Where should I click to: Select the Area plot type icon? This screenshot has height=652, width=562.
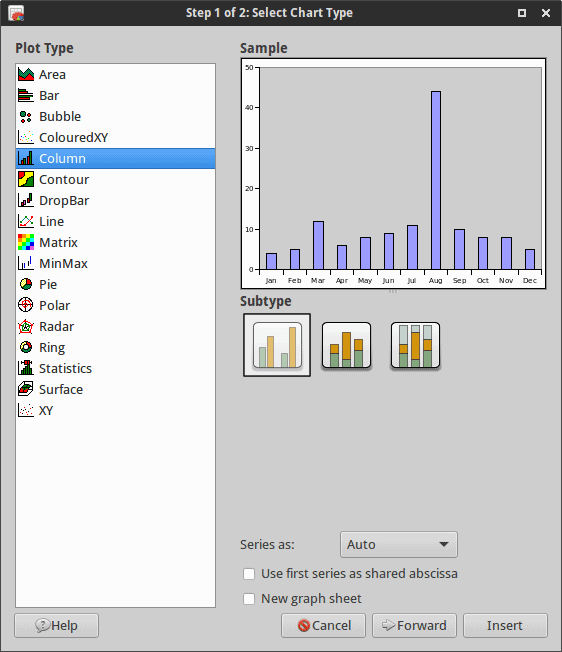pyautogui.click(x=26, y=74)
